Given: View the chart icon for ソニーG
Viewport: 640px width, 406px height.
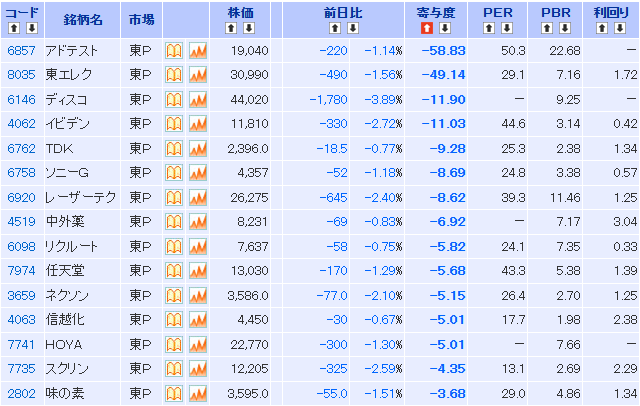Looking at the screenshot, I should (197, 172).
